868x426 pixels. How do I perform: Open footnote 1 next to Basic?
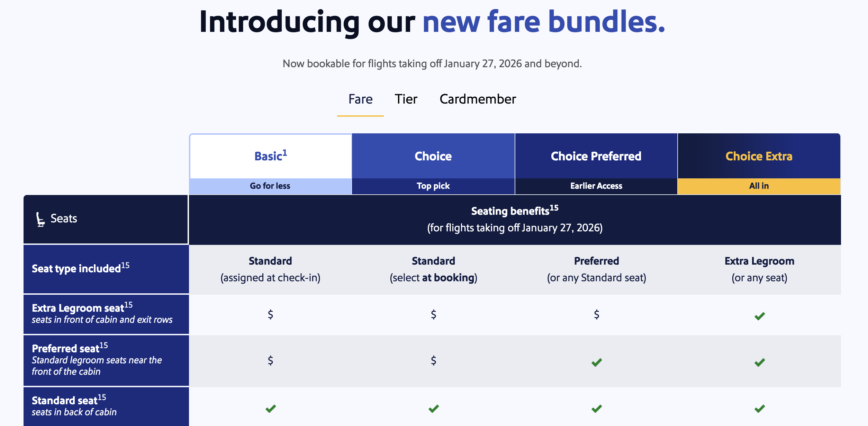coord(285,152)
